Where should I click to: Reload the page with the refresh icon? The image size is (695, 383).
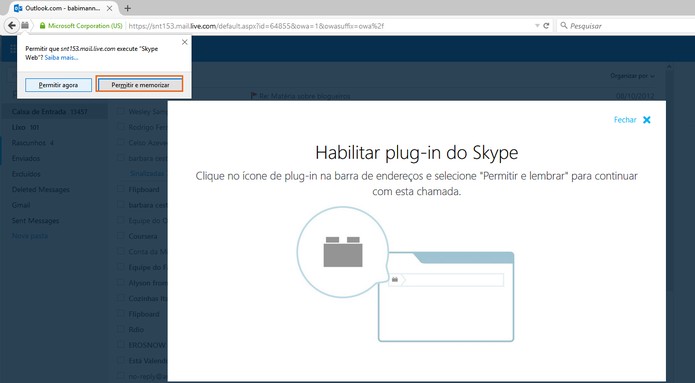click(546, 26)
